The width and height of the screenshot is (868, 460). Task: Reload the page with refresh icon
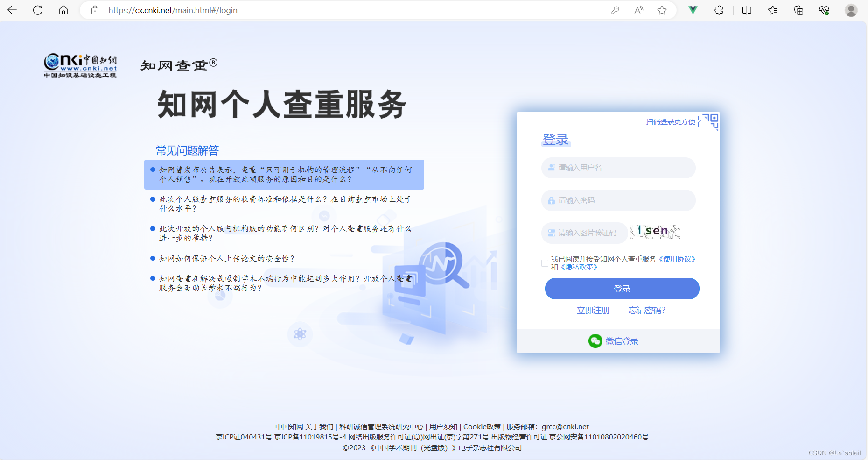point(38,10)
